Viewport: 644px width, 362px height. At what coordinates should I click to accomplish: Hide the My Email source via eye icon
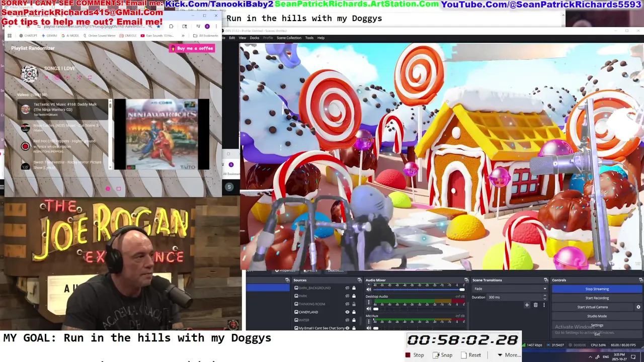[x=347, y=328]
